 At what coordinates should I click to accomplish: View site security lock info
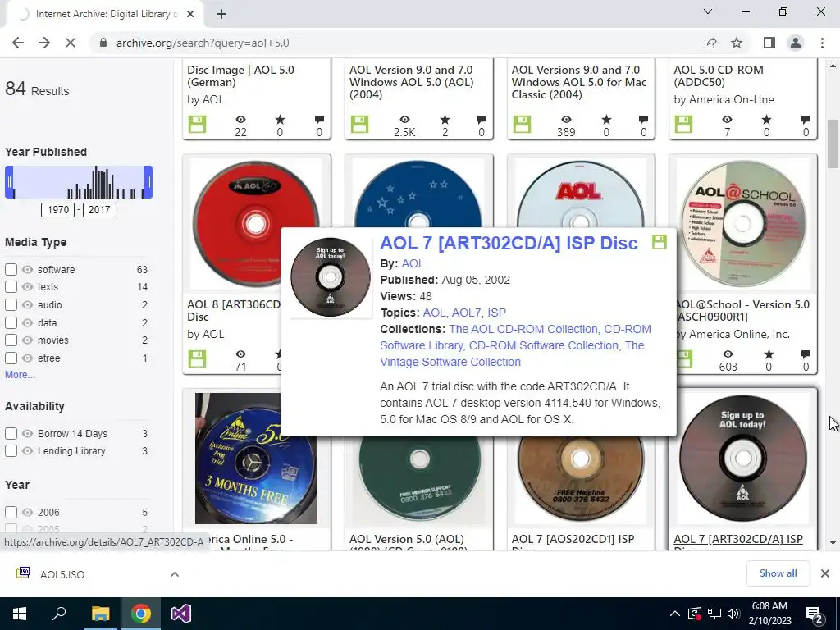click(103, 43)
